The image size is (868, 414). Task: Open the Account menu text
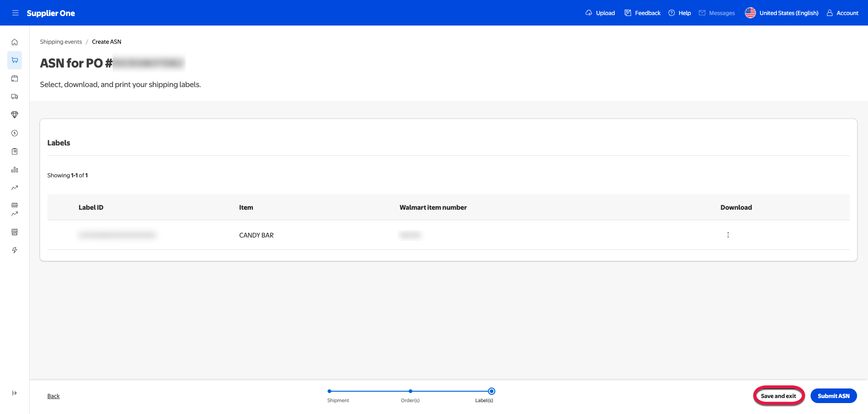[x=847, y=13]
